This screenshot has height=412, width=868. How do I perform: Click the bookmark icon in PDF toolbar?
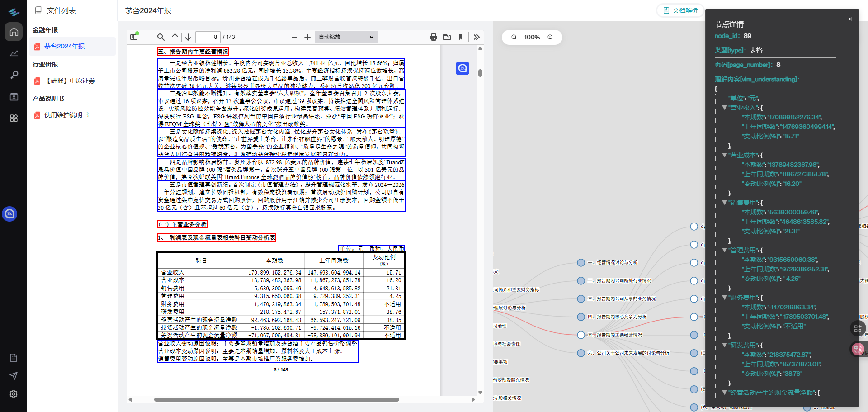[x=461, y=37]
